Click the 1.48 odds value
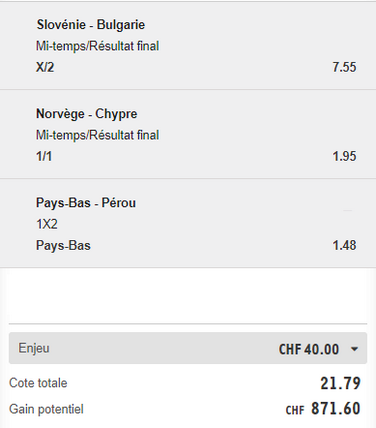 344,245
